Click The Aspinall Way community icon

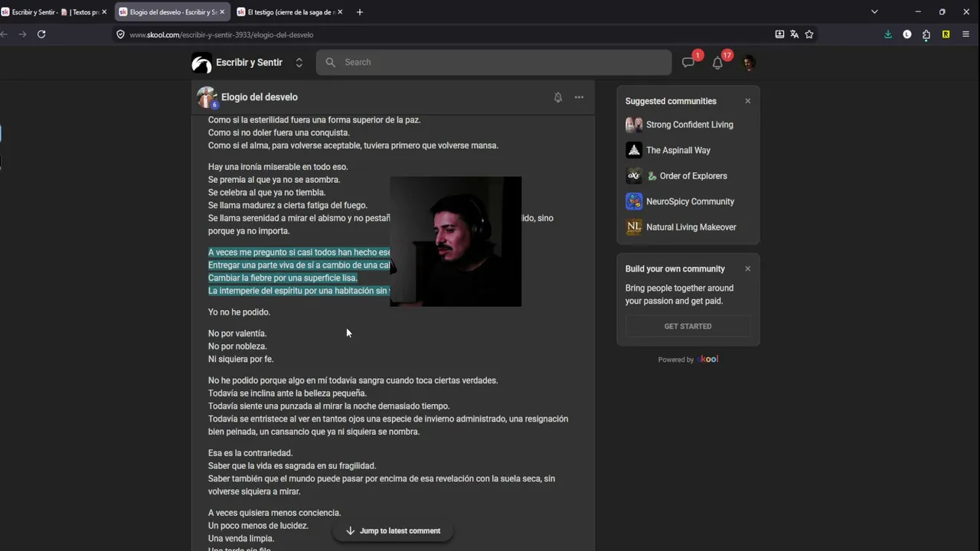(634, 150)
